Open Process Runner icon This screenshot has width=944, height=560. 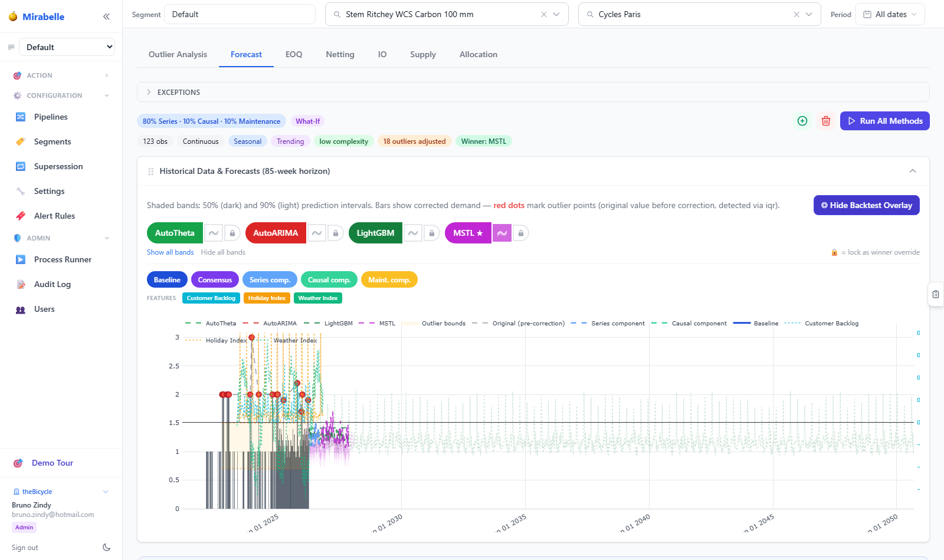[21, 259]
